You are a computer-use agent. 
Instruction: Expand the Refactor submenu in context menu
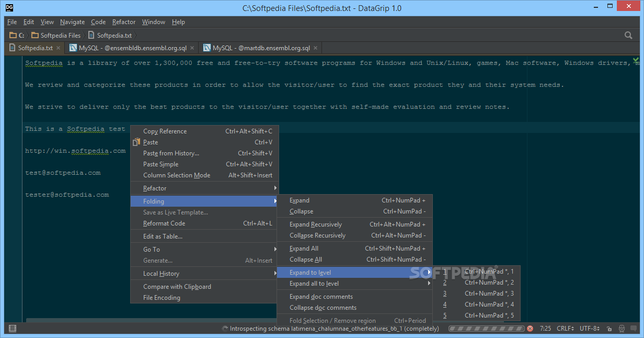point(204,188)
